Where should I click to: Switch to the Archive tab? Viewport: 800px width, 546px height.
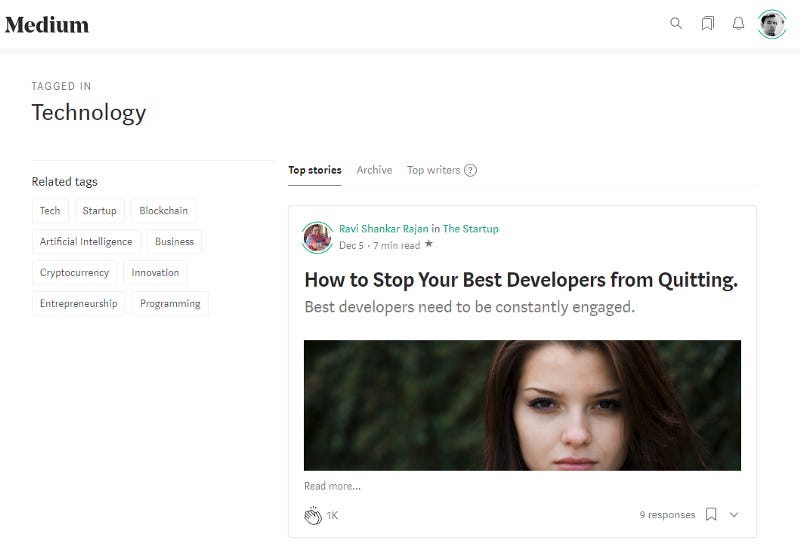click(374, 170)
